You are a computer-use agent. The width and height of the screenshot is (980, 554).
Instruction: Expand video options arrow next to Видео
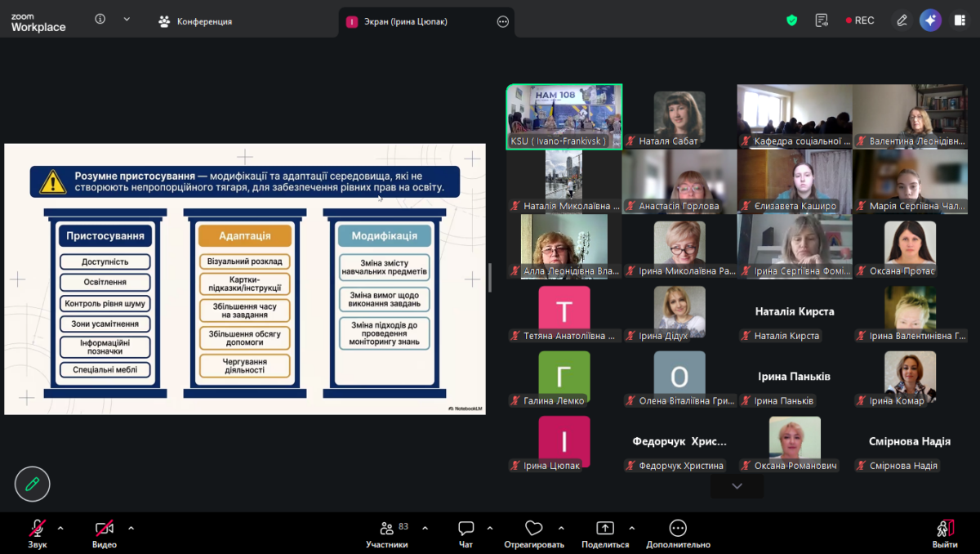[x=131, y=528]
